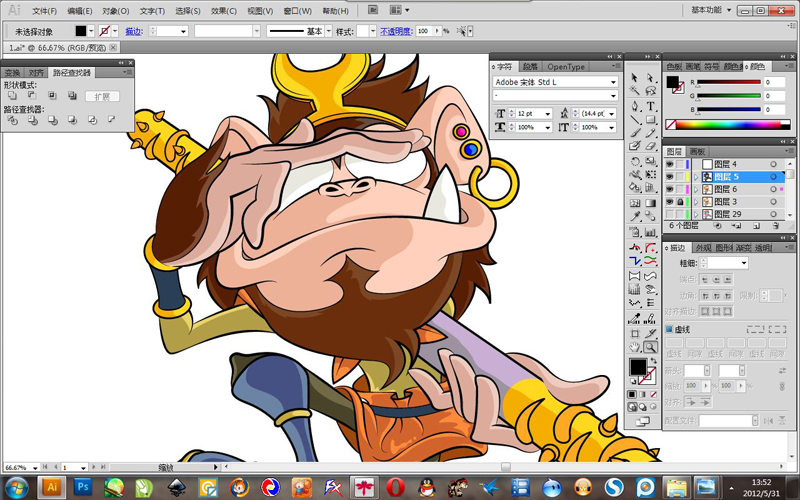The image size is (800, 500).
Task: Click the 描边 link in control bar
Action: [133, 32]
